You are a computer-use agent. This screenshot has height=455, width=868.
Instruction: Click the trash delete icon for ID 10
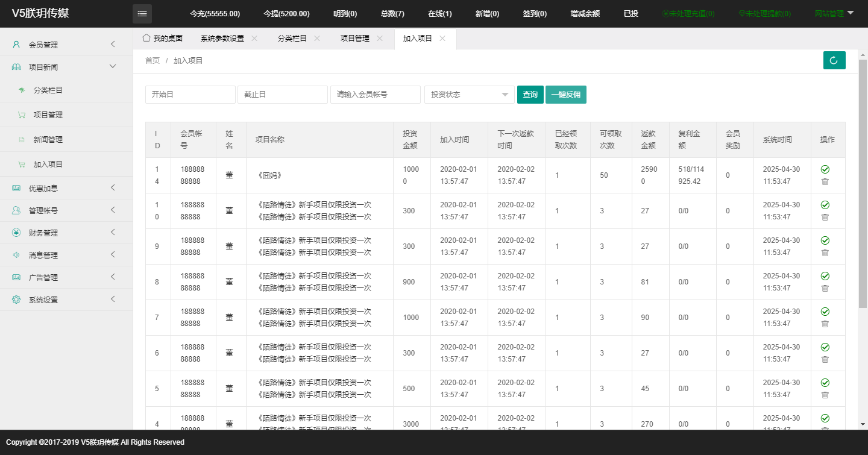[825, 217]
